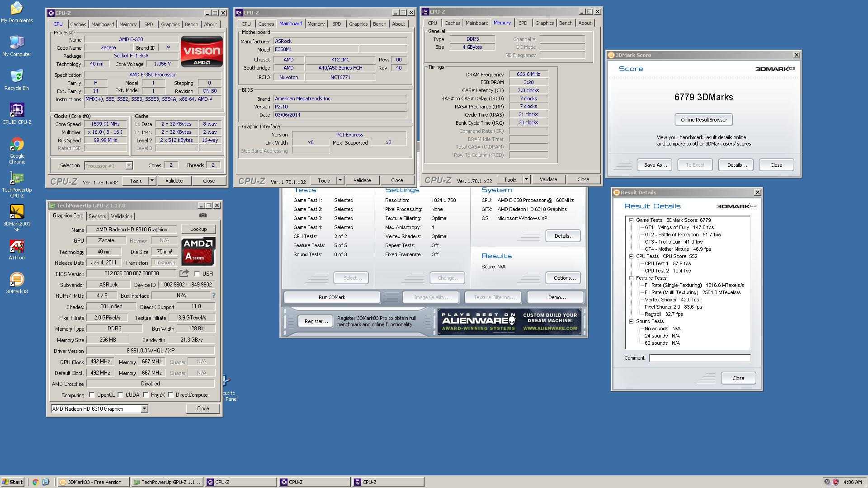Open Graphics tab in Memory CPU-Z window
This screenshot has height=488, width=868.
pyautogui.click(x=544, y=23)
